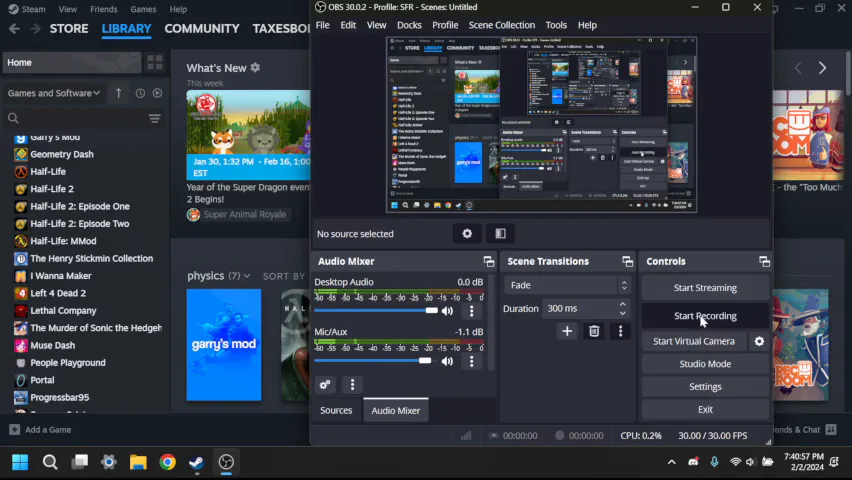Screen dimensions: 852x480
Task: Open Mic/Aux three-dot options menu
Action: tap(471, 361)
